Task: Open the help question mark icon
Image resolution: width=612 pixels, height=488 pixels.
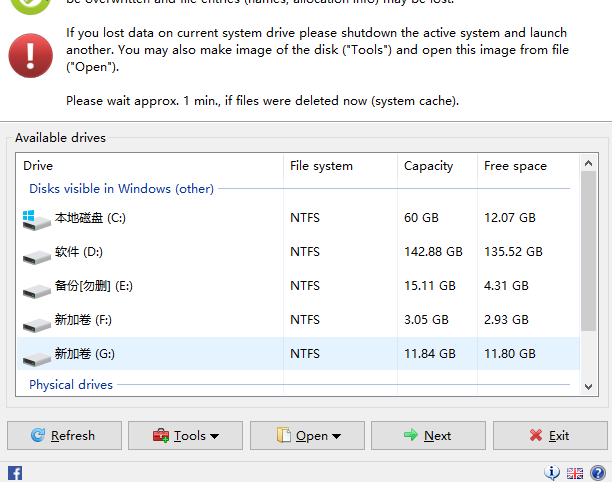Action: pos(597,473)
